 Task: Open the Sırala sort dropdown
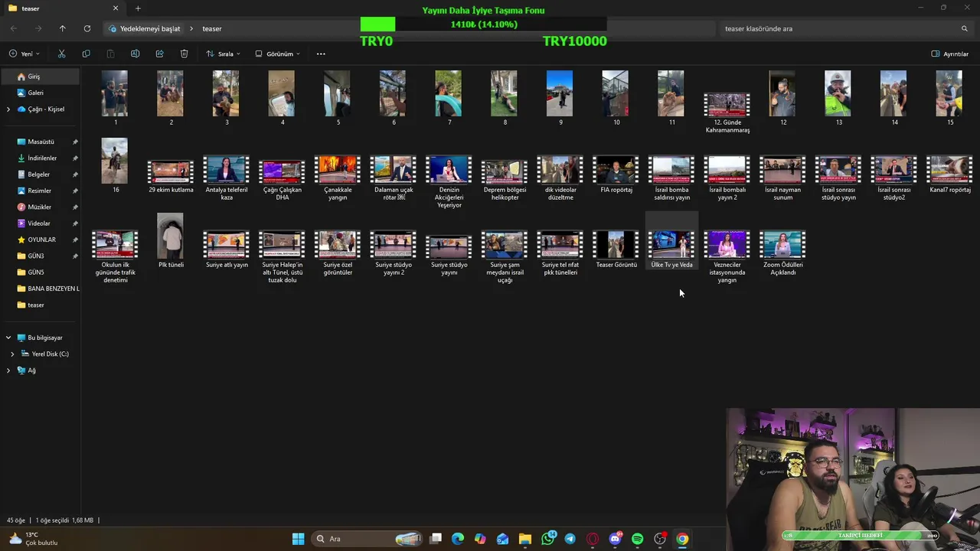[223, 54]
